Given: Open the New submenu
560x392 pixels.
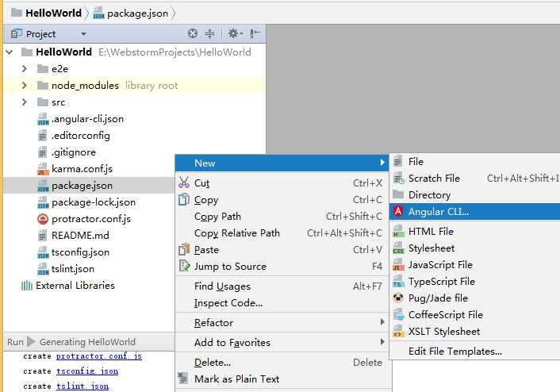Looking at the screenshot, I should click(282, 163).
